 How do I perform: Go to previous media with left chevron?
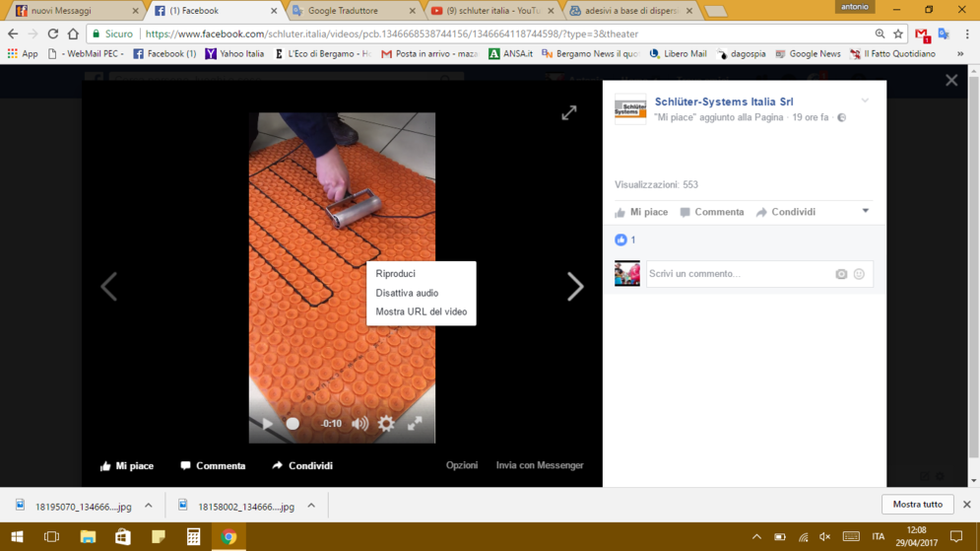click(108, 287)
